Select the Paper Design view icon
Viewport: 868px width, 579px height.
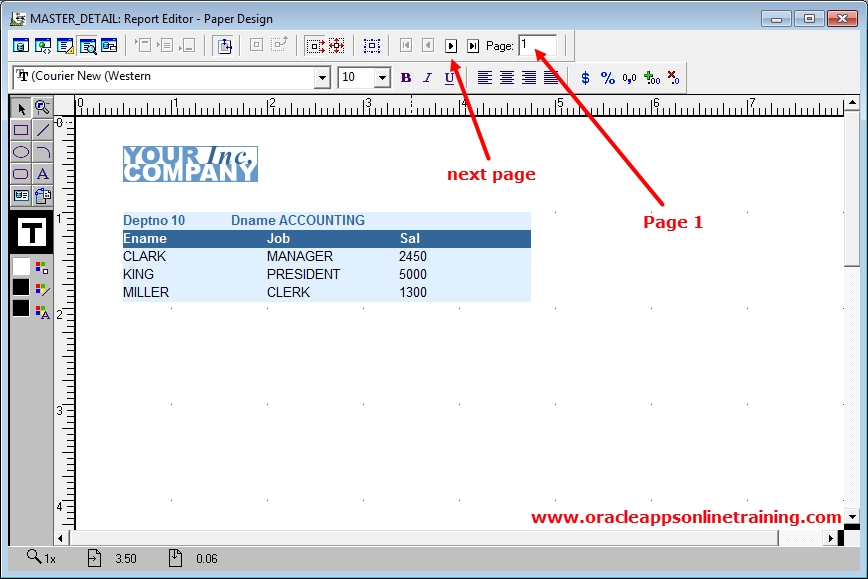tap(87, 45)
